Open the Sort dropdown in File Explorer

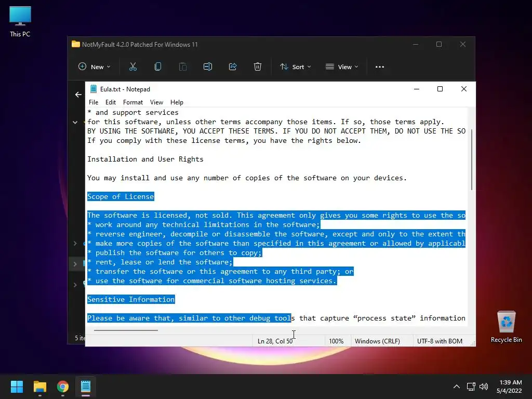(295, 67)
